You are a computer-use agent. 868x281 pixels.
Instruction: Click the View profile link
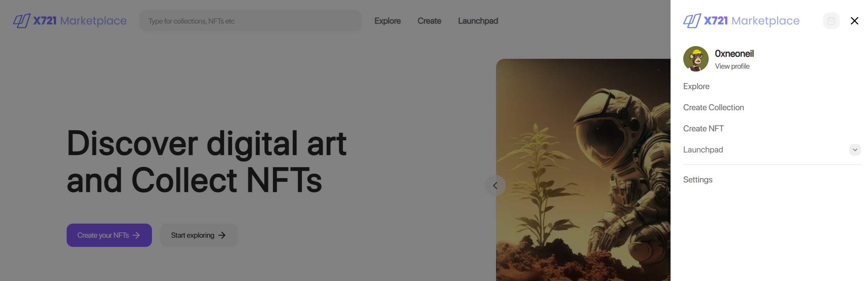pos(732,66)
